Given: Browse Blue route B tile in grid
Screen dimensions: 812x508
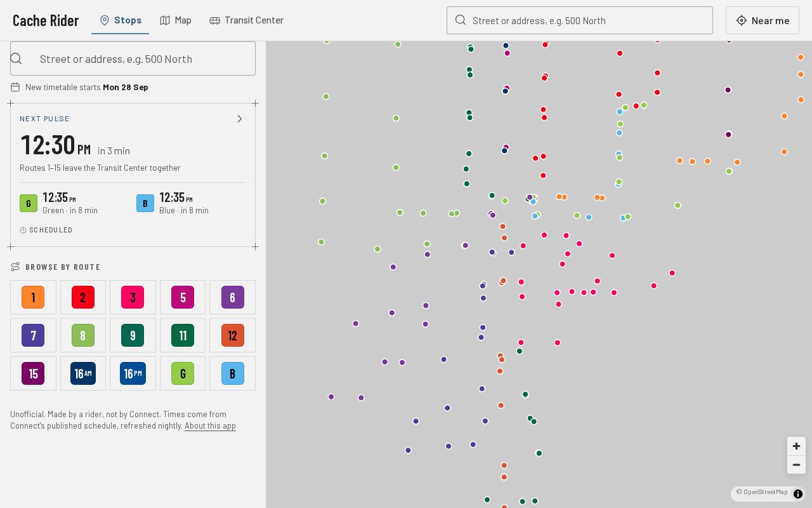Looking at the screenshot, I should coord(232,373).
